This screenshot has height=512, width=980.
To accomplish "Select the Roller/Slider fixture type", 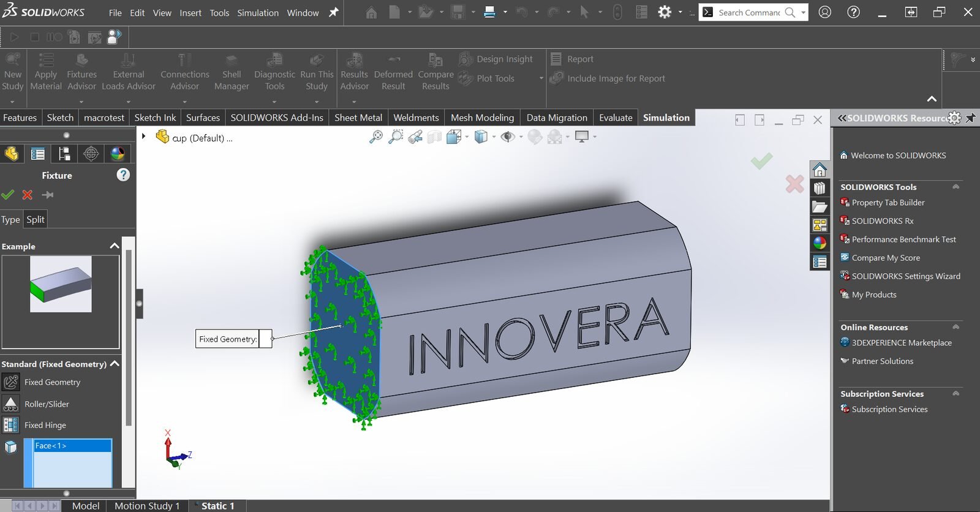I will [x=47, y=404].
